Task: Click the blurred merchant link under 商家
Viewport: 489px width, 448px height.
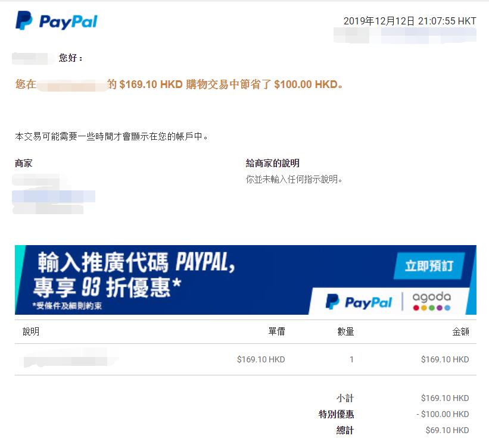Action: [x=54, y=196]
